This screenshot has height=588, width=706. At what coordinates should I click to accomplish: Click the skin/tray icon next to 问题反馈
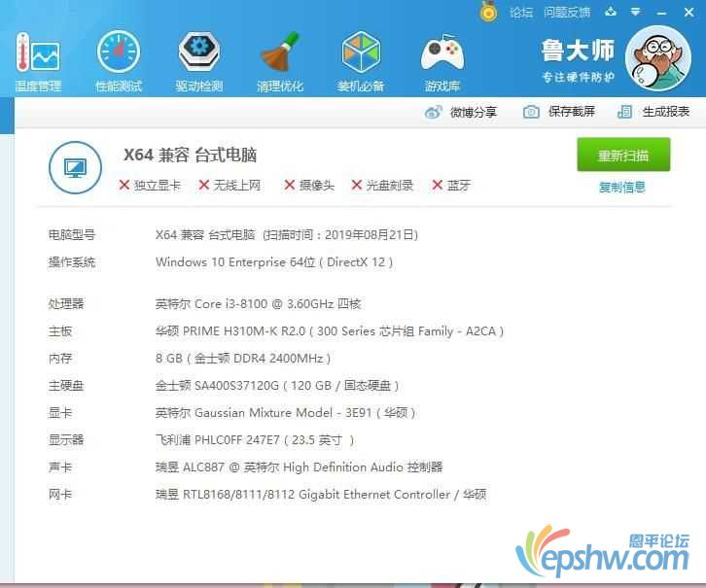click(x=611, y=12)
